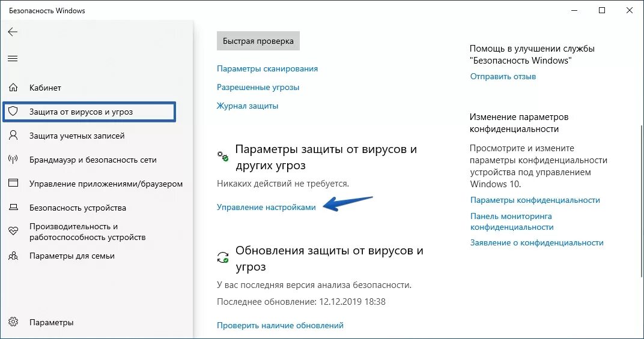Click the Быстрая проверка button
644x339 pixels.
click(x=258, y=41)
